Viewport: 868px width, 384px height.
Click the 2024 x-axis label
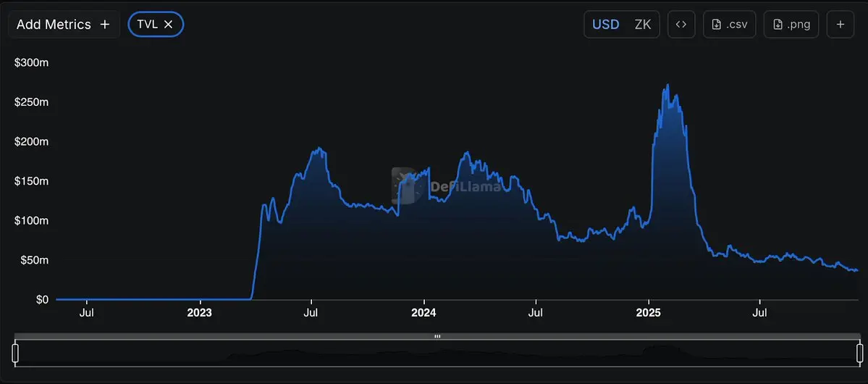click(x=424, y=313)
